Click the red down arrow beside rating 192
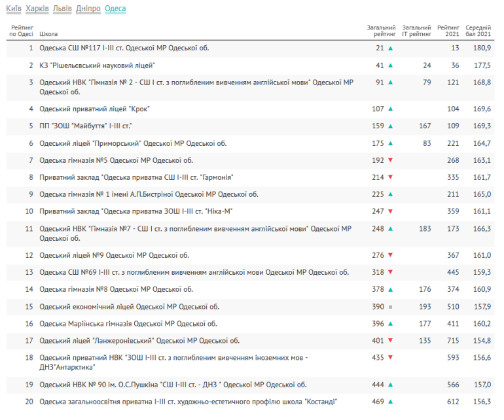The width and height of the screenshot is (504, 420). point(390,160)
